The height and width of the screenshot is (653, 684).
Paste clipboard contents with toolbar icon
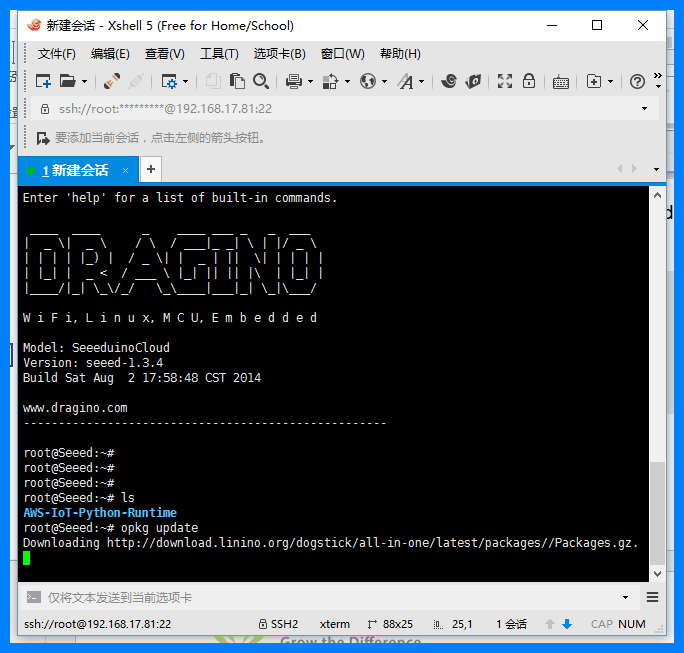pyautogui.click(x=237, y=81)
